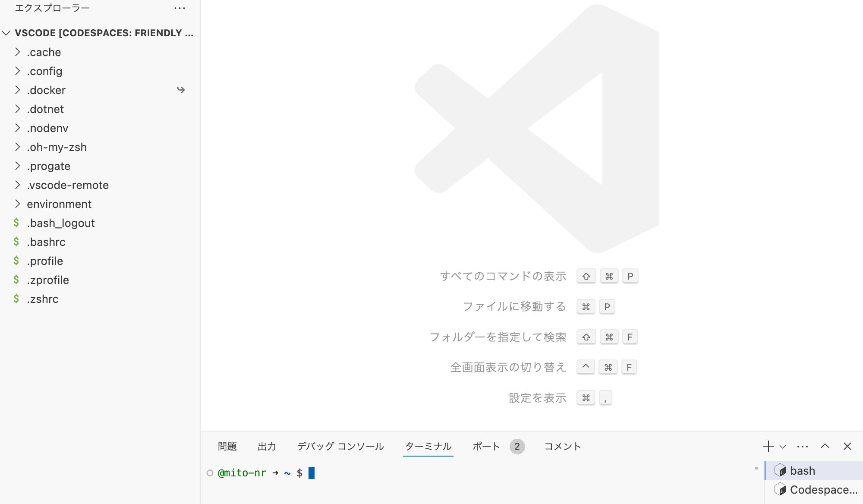Maximize panel with the upward chevron icon
The height and width of the screenshot is (504, 863).
[x=825, y=446]
